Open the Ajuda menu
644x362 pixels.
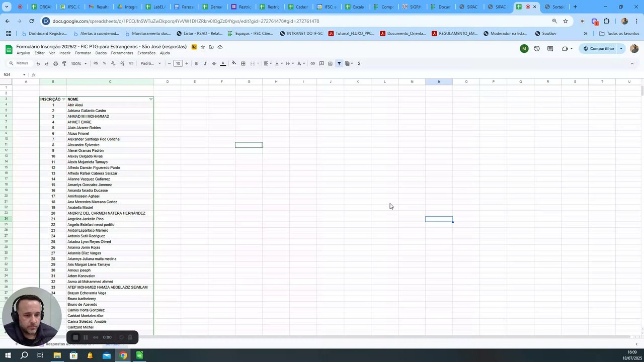point(165,53)
